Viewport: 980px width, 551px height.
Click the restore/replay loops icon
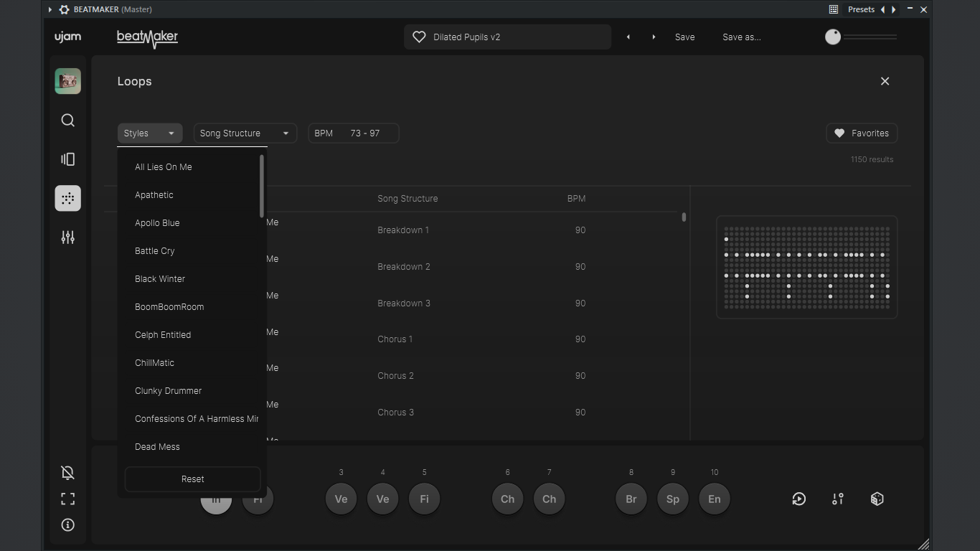click(798, 499)
